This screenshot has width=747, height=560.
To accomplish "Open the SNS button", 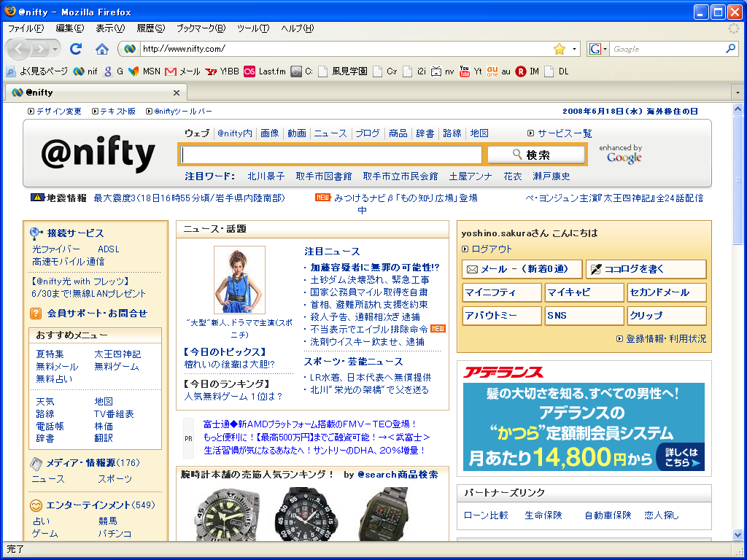I will [584, 315].
